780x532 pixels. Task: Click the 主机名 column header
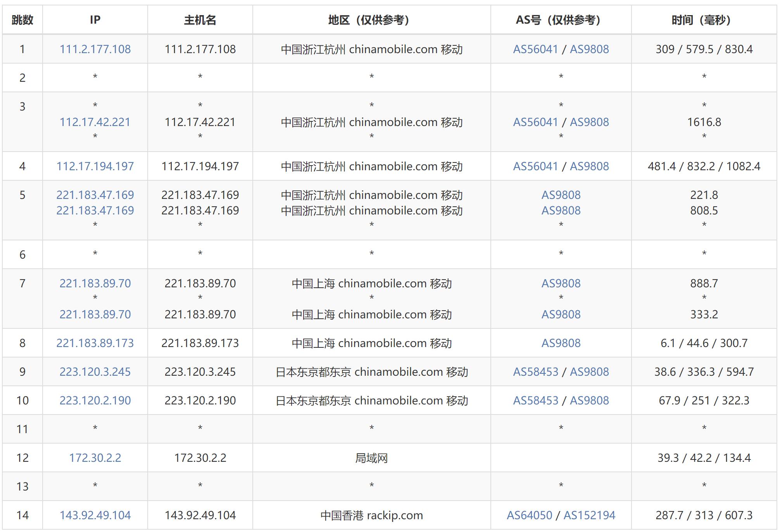[200, 20]
